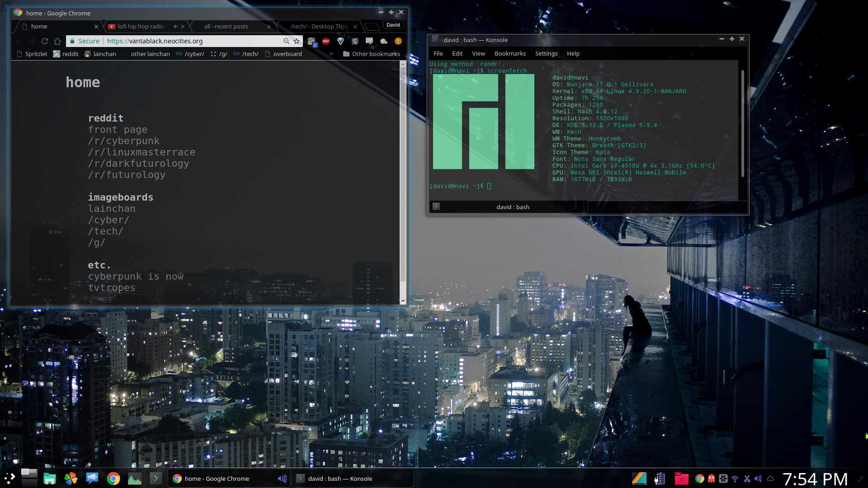Open the Konsole Bookmarks menu
Viewport: 868px width, 488px height.
[x=510, y=53]
